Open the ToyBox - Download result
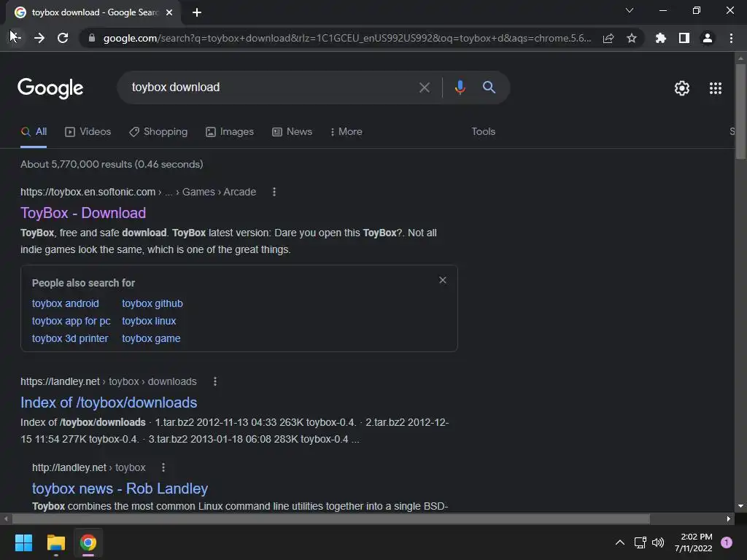 [x=83, y=213]
